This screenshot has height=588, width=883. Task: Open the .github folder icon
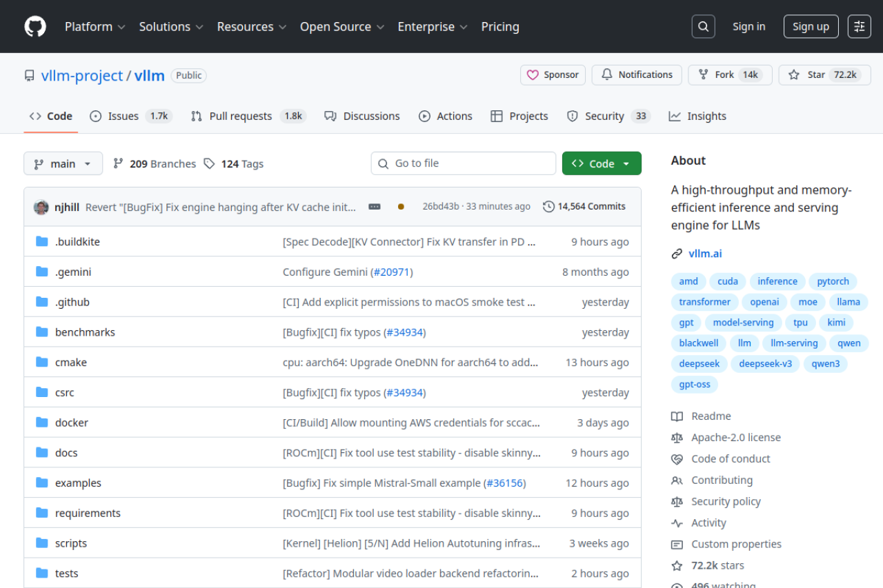point(41,301)
